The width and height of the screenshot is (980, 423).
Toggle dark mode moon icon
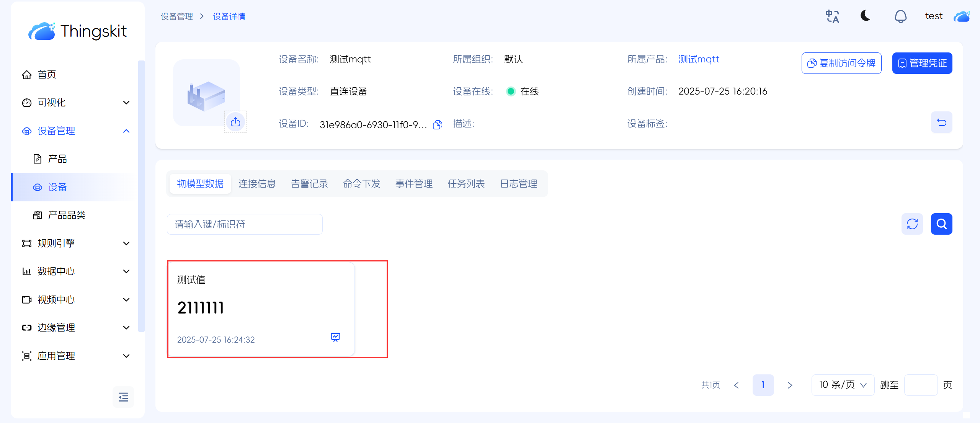866,16
